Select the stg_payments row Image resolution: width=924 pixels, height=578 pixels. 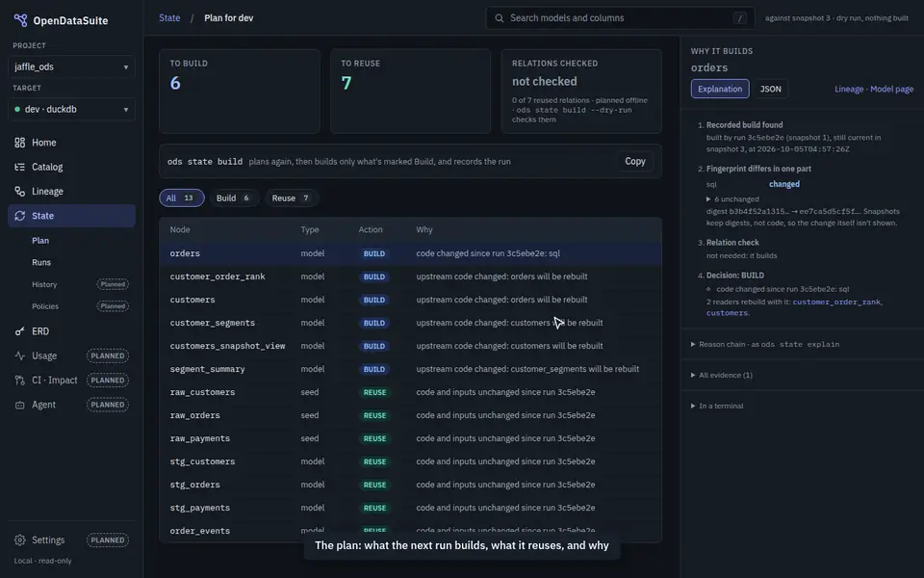pos(410,508)
